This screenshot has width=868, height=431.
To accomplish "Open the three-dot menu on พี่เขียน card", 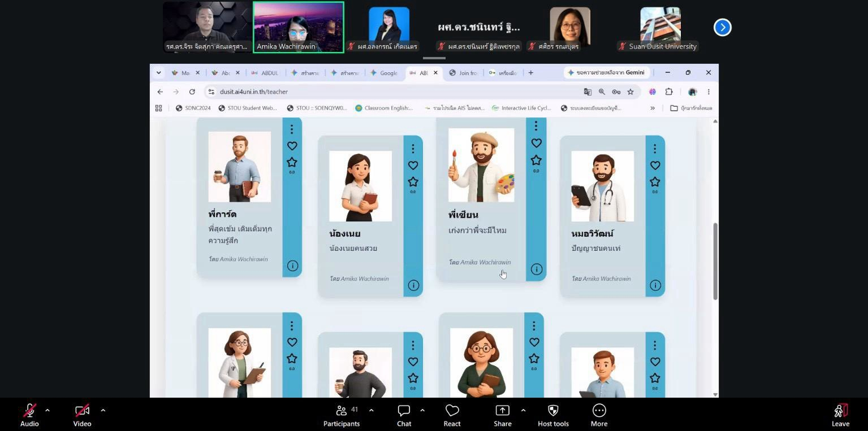I will [536, 126].
